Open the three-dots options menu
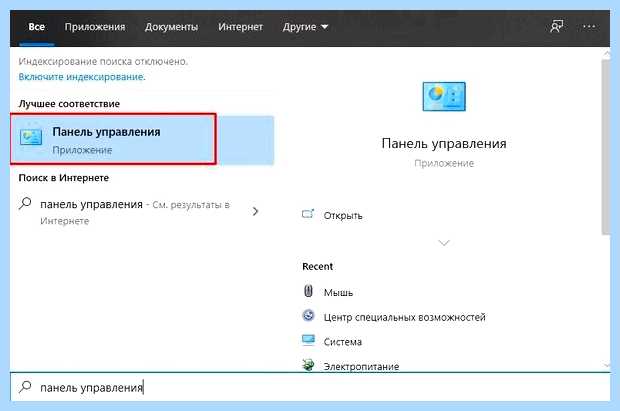Viewport: 620px width, 411px height. (589, 27)
